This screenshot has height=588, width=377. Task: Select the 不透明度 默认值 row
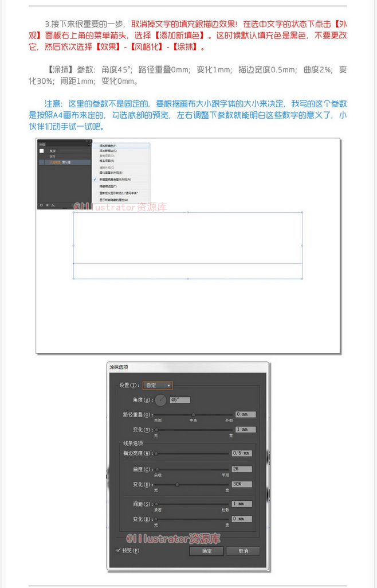64,162
